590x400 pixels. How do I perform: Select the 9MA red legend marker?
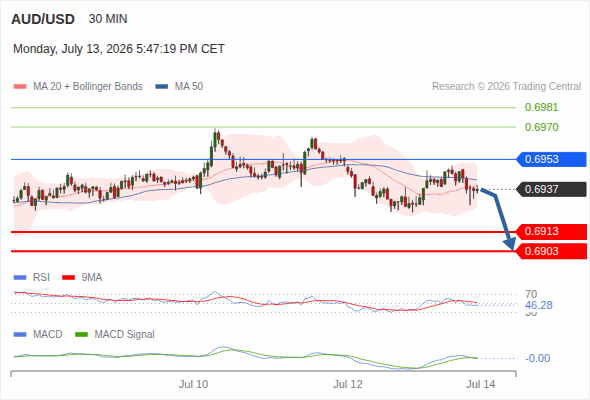click(x=68, y=278)
